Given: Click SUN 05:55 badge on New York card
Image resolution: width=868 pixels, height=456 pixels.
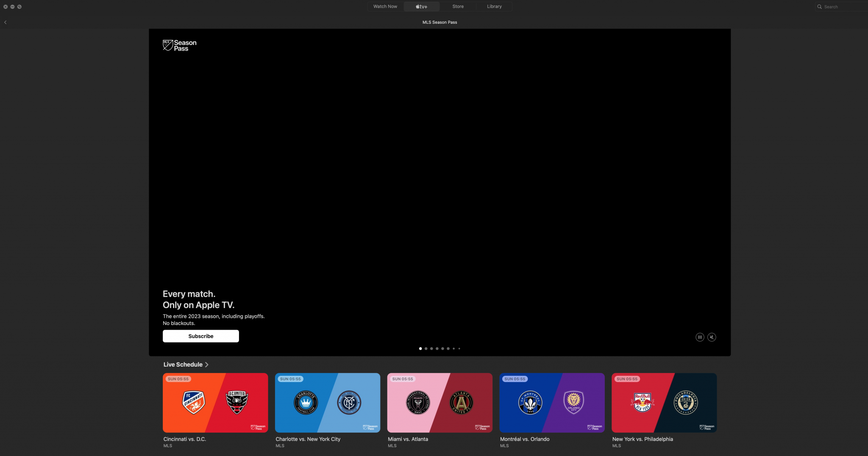Looking at the screenshot, I should (x=627, y=379).
